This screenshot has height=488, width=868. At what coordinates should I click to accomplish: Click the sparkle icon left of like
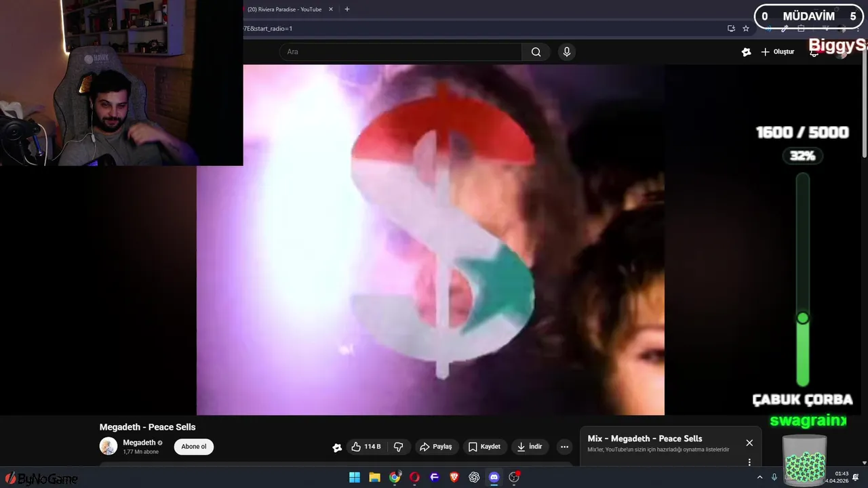click(x=337, y=447)
